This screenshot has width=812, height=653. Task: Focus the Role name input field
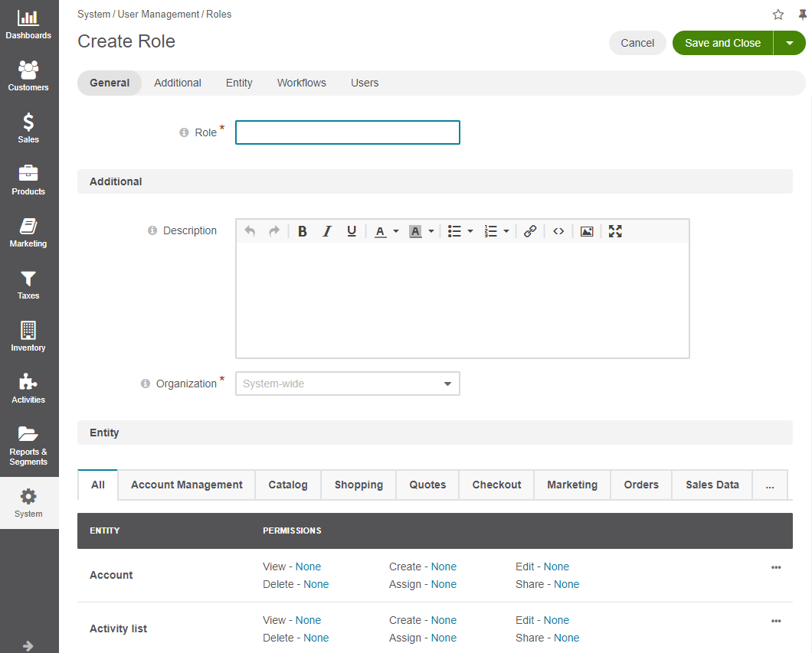point(348,132)
